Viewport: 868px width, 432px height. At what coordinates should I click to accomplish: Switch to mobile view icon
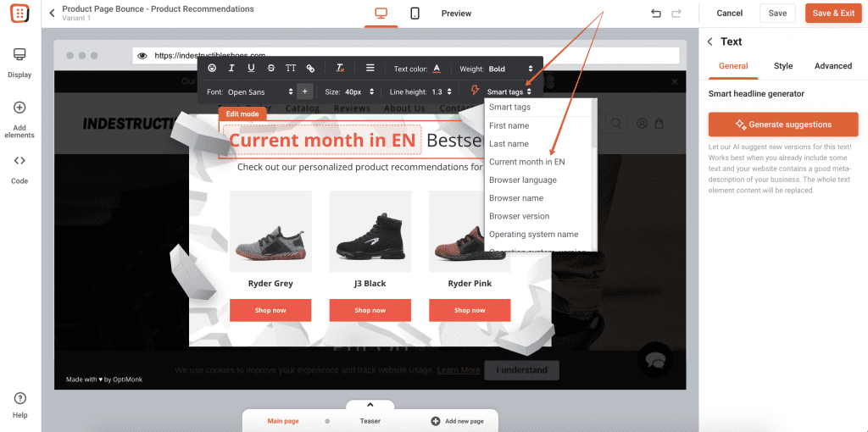tap(415, 14)
